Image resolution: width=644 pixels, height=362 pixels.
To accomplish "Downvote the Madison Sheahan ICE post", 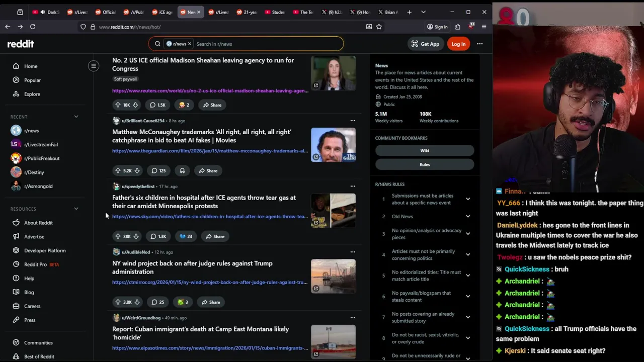I will [135, 105].
